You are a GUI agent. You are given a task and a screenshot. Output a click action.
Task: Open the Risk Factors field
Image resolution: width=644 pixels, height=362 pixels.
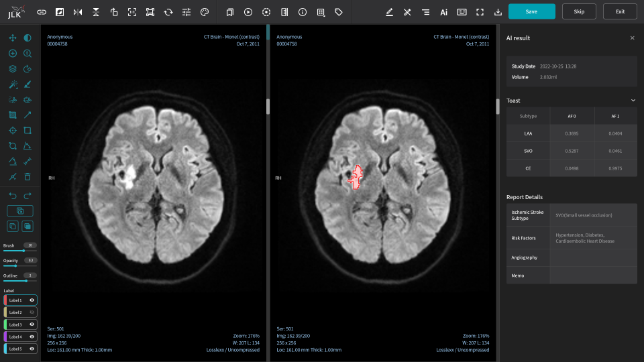point(593,238)
